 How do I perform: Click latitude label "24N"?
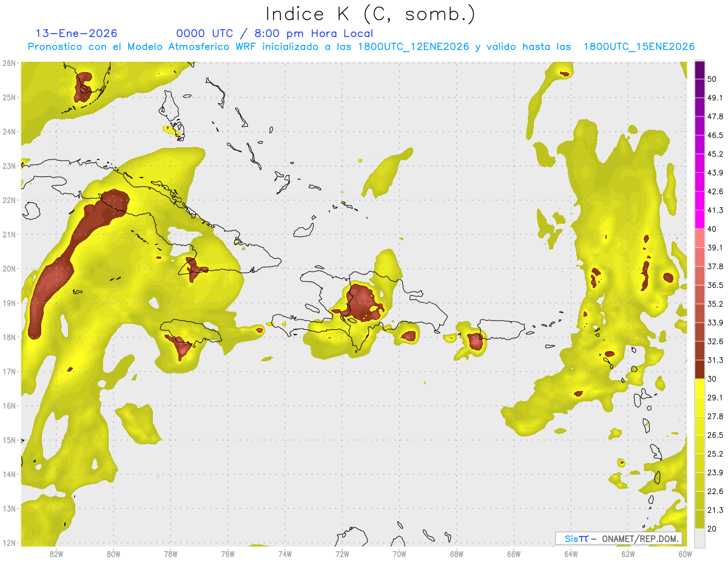point(9,132)
